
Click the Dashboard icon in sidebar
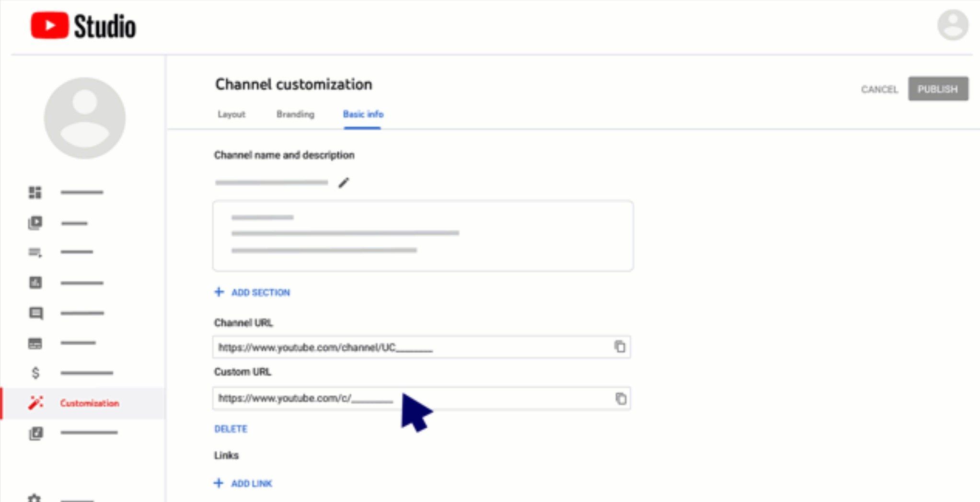tap(35, 193)
